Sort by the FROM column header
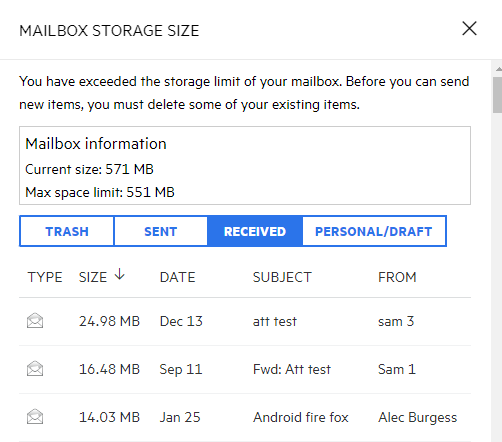 [397, 277]
